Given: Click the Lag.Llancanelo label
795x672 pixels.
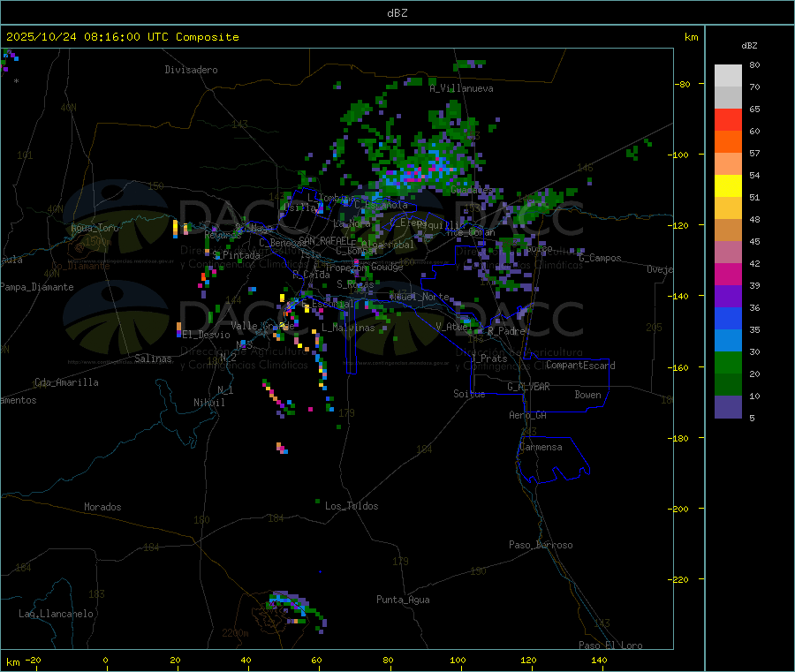Looking at the screenshot, I should pos(56,614).
